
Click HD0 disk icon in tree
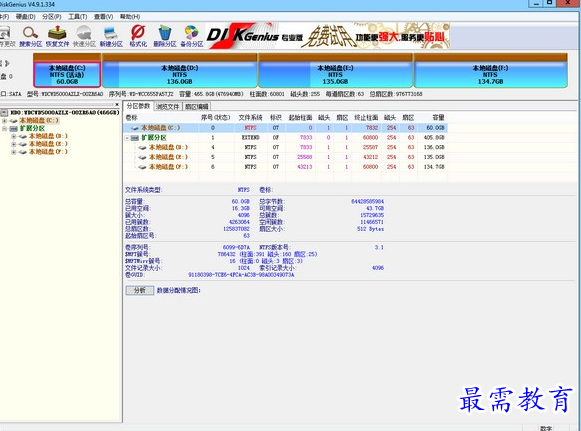tap(4, 112)
